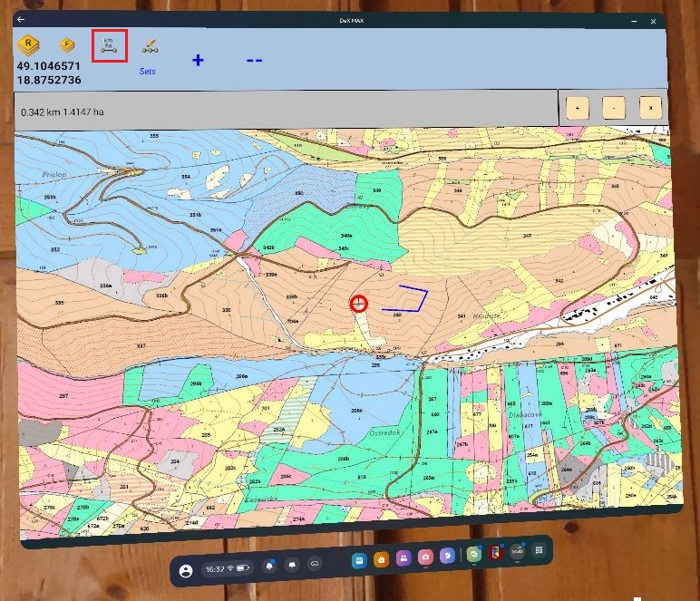The height and width of the screenshot is (601, 700).
Task: Open the F layers stack icon
Action: [x=67, y=44]
